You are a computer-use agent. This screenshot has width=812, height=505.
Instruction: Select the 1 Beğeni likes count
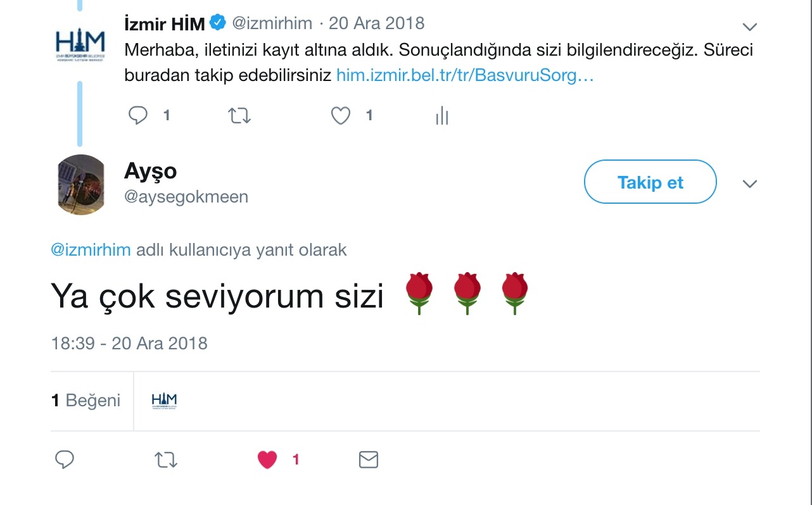click(x=86, y=400)
